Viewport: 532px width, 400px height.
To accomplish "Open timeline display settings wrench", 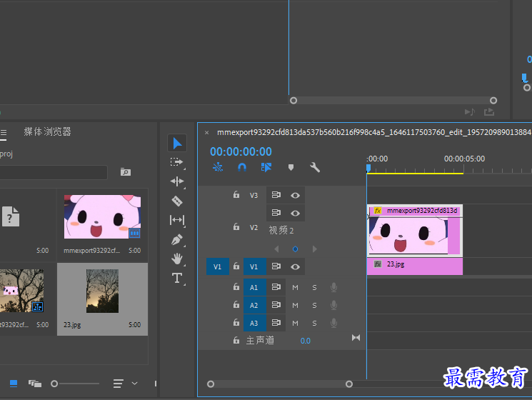I will (315, 167).
